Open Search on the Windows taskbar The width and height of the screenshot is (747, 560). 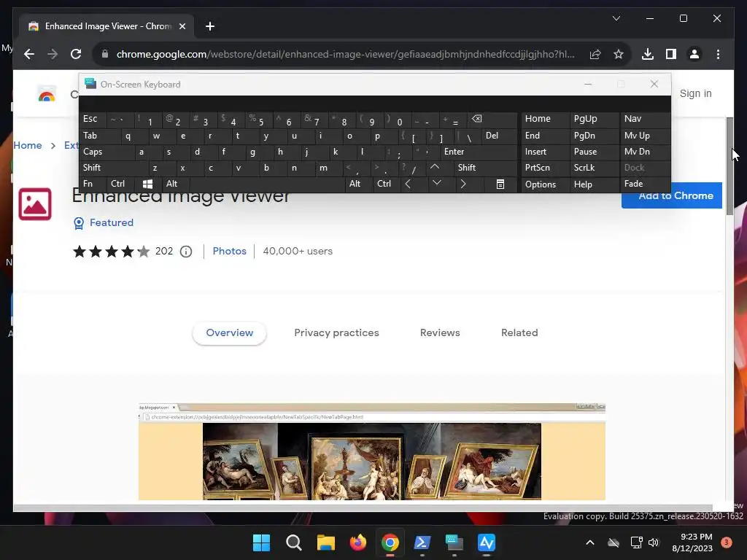click(x=293, y=542)
